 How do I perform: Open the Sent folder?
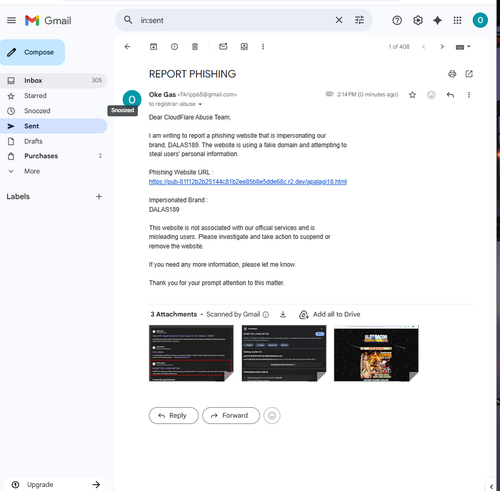click(53, 126)
